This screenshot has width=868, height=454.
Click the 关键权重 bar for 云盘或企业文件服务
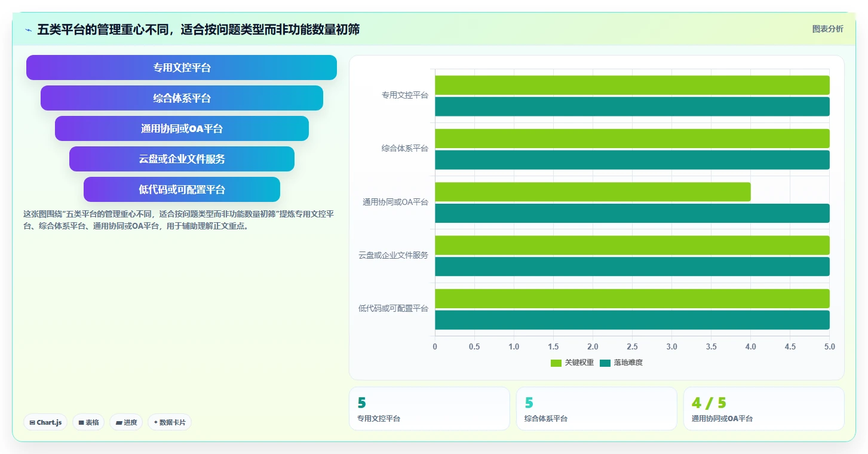point(632,245)
